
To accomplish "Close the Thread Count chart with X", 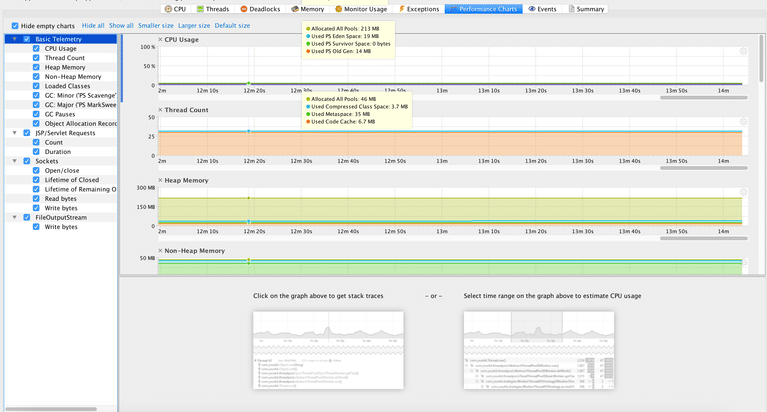I will coord(160,109).
